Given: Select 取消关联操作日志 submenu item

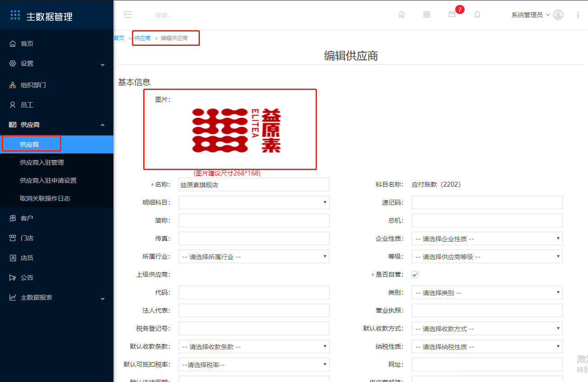Looking at the screenshot, I should [57, 198].
